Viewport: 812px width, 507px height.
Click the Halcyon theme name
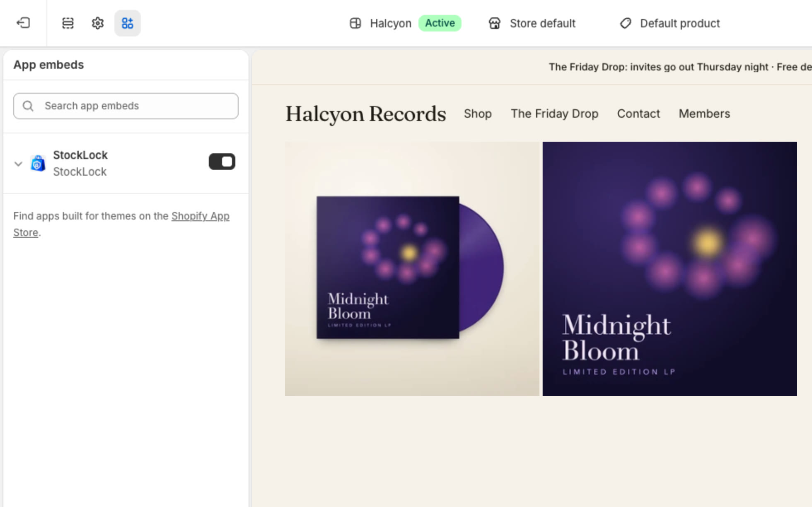point(391,23)
